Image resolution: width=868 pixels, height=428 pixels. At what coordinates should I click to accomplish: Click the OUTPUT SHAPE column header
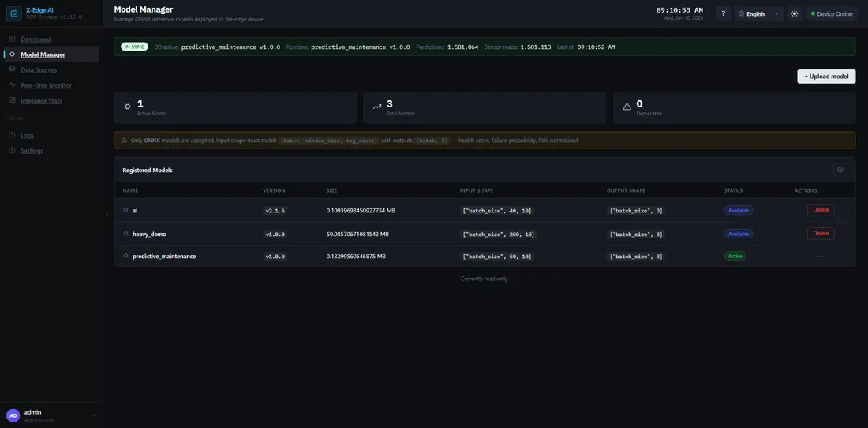coord(626,190)
